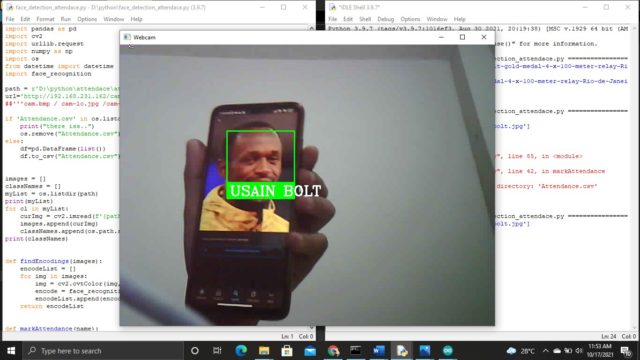640x360 pixels.
Task: Open the Arduino IDE taskbar icon
Action: click(448, 351)
